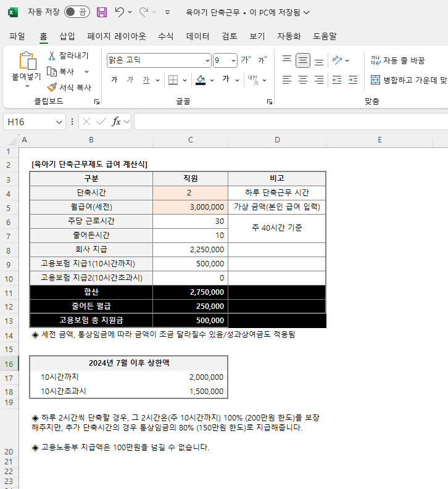Click the decrease indent icon
This screenshot has height=489, width=448.
[337, 80]
